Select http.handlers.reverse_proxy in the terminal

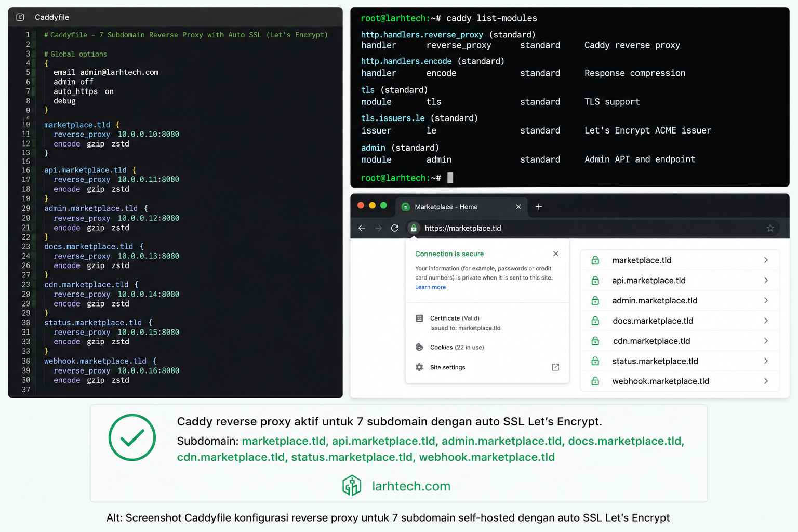click(x=422, y=35)
